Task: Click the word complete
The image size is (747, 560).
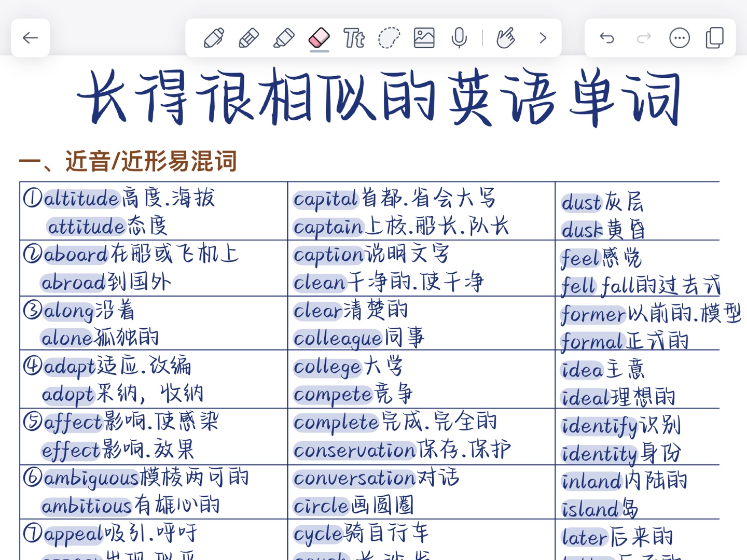Action: click(x=337, y=424)
